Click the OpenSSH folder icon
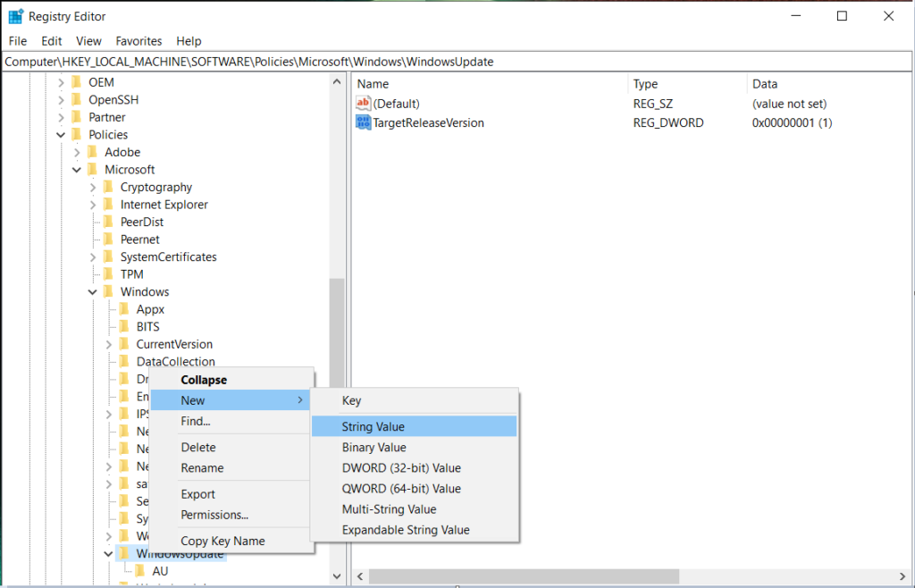This screenshot has height=588, width=915. pyautogui.click(x=77, y=99)
